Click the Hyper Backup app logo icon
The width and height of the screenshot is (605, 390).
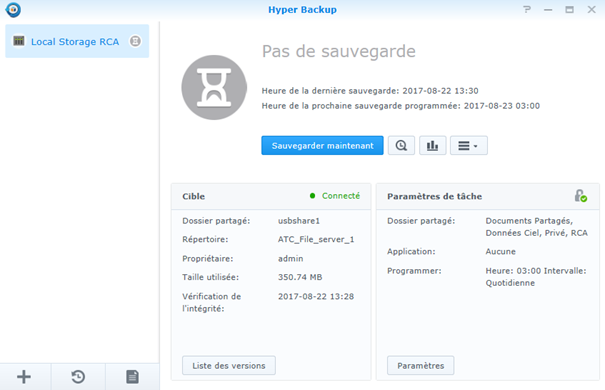click(13, 10)
